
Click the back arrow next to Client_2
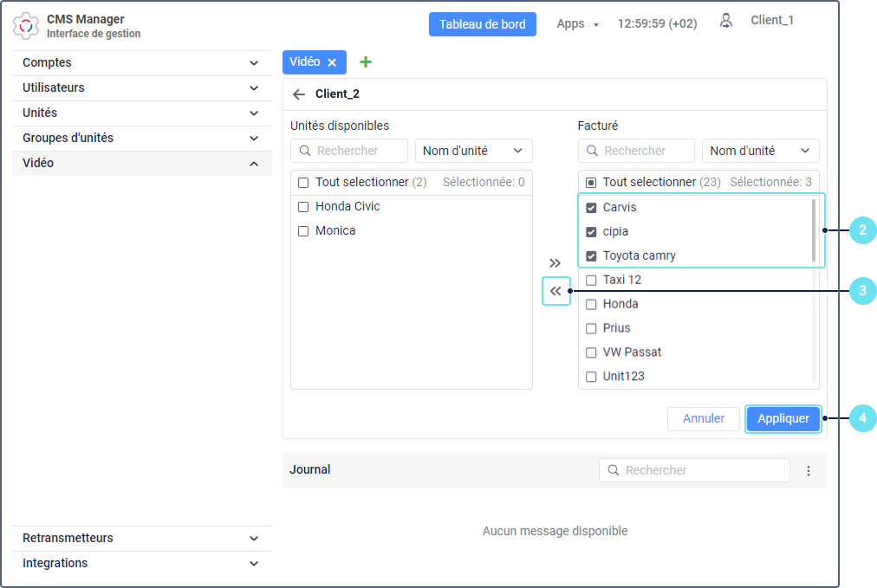(x=299, y=94)
